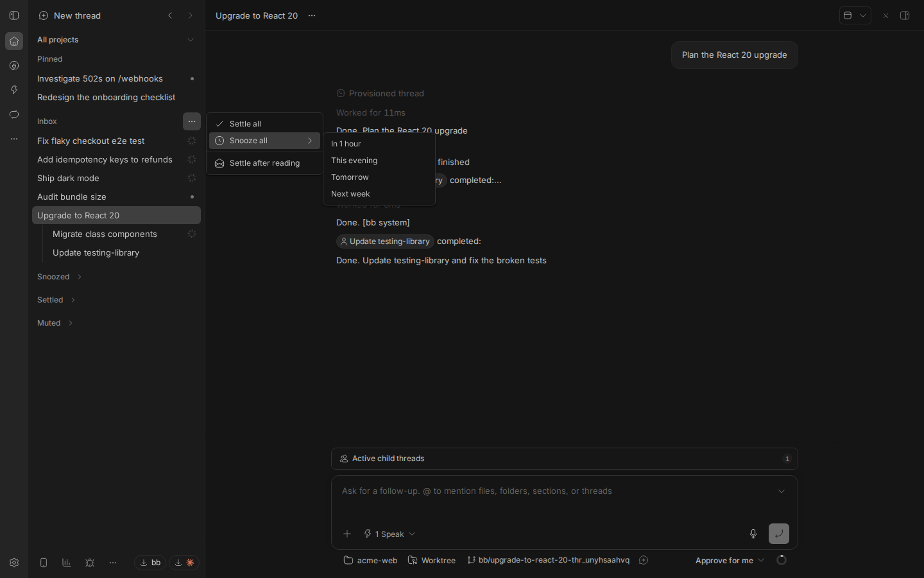Click the loading ring icon at bottom right
The width and height of the screenshot is (924, 578).
(x=782, y=560)
